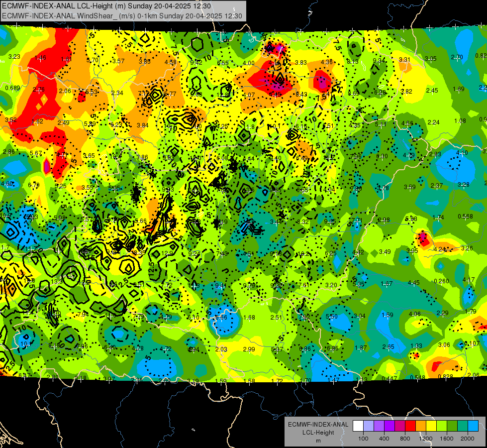Click the lime-green legend swatch

442,426
